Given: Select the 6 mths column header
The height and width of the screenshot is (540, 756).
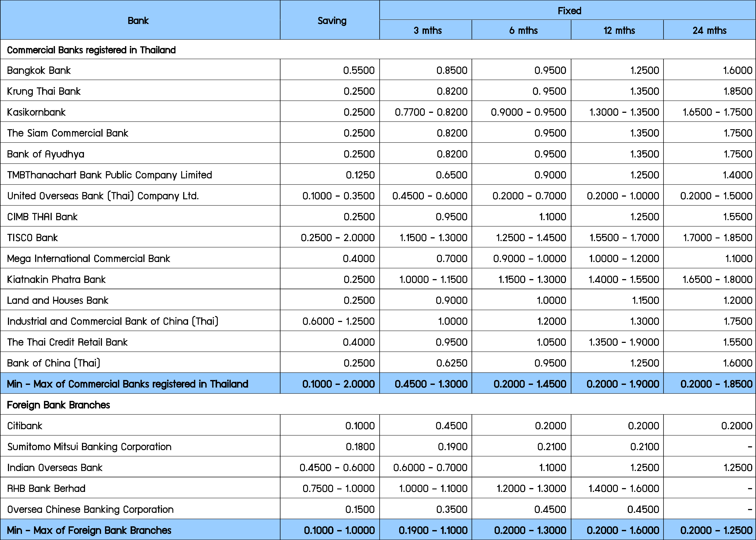Looking at the screenshot, I should (x=523, y=30).
